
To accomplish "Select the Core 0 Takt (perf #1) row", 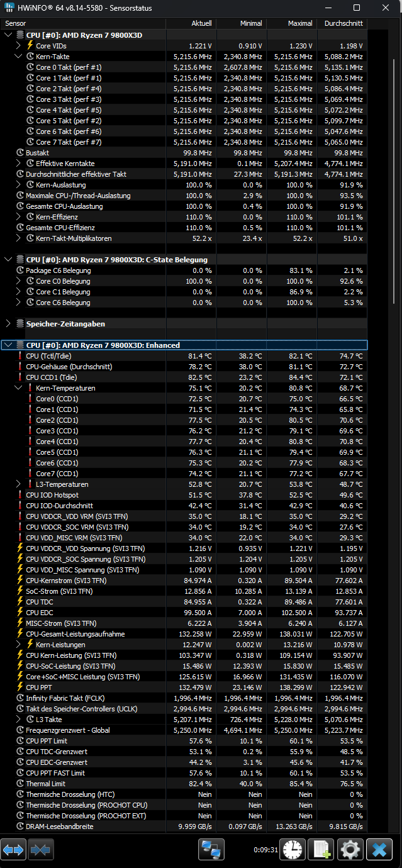I will coord(184,67).
